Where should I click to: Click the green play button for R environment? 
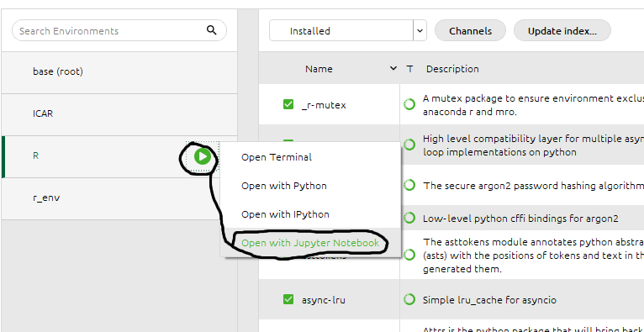coord(203,156)
